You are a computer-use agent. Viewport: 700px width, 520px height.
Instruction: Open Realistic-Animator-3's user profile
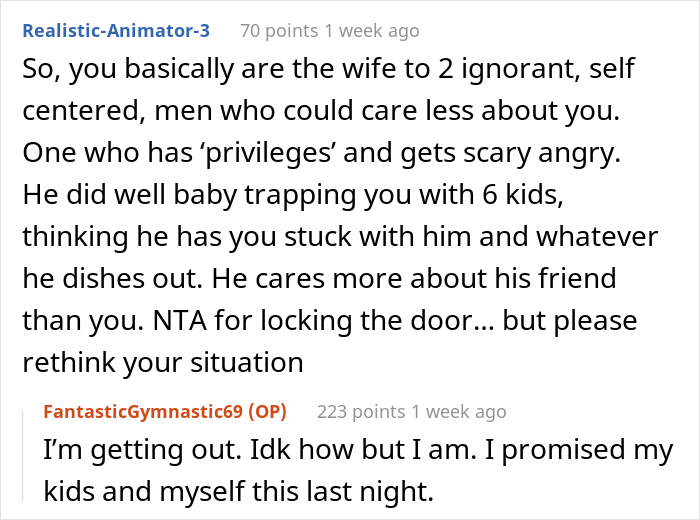[116, 30]
